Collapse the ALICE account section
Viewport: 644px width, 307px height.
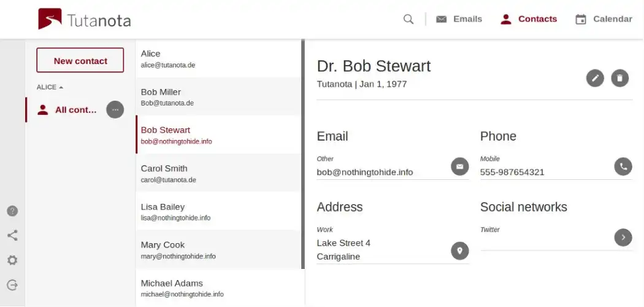[50, 87]
